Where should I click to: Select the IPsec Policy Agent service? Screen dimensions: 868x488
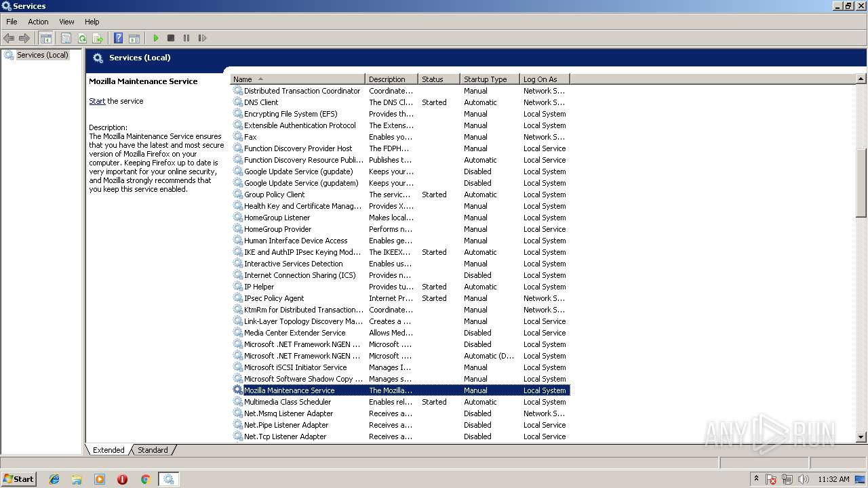point(400,298)
